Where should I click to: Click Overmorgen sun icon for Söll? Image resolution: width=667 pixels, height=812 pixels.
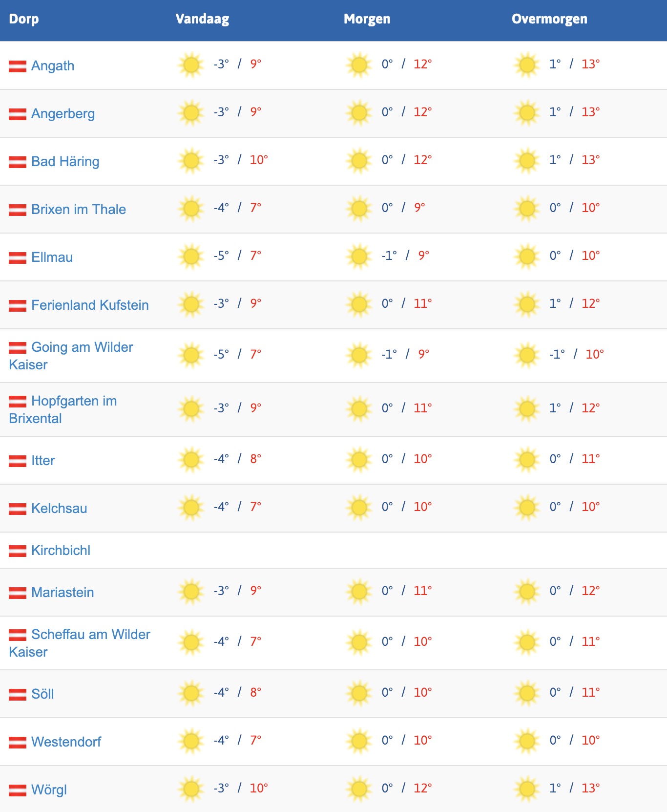click(x=527, y=693)
